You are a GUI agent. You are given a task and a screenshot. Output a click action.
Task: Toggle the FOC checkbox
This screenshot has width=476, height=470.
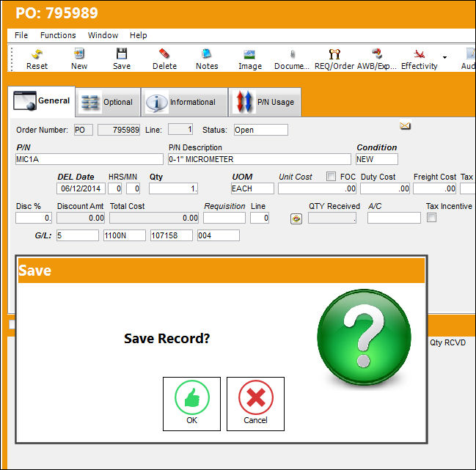tap(331, 176)
